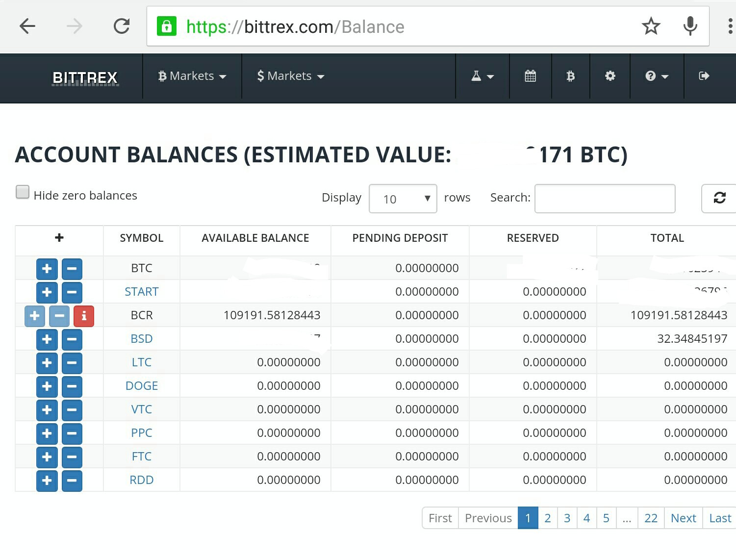The width and height of the screenshot is (736, 560).
Task: Tap the microphone voice search icon
Action: coord(690,26)
